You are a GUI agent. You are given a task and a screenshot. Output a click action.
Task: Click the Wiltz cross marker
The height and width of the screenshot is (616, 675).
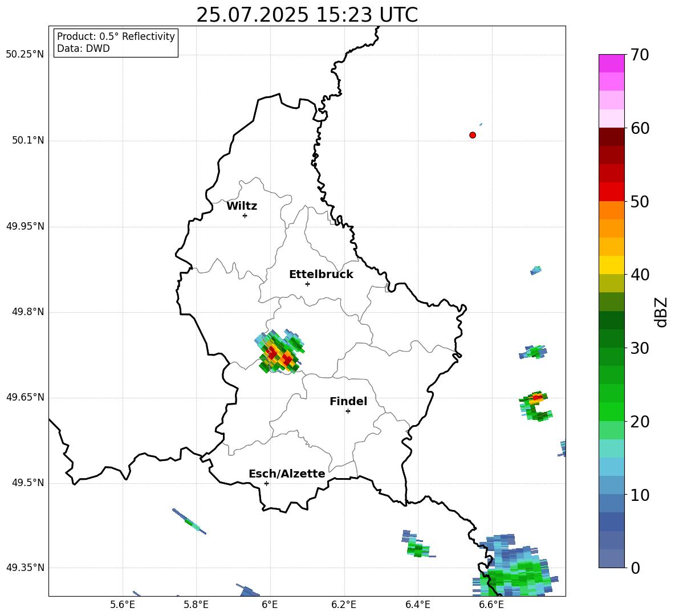point(245,215)
